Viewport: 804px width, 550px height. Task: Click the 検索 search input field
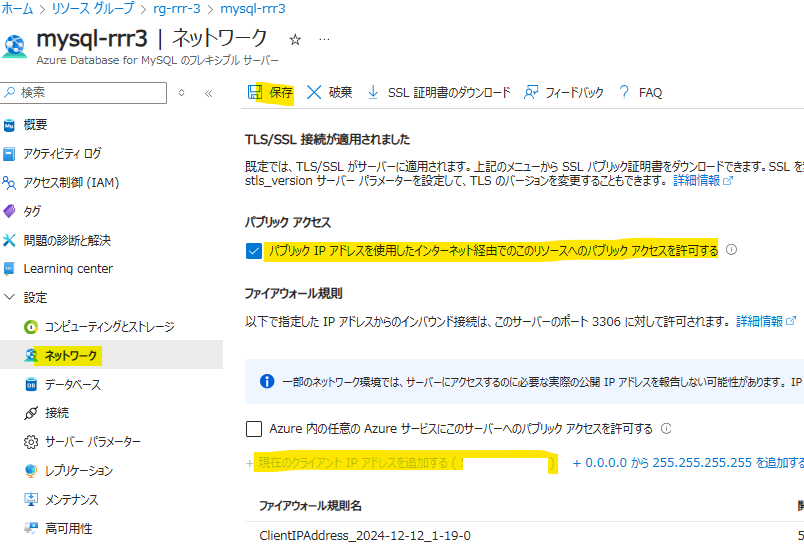click(84, 93)
